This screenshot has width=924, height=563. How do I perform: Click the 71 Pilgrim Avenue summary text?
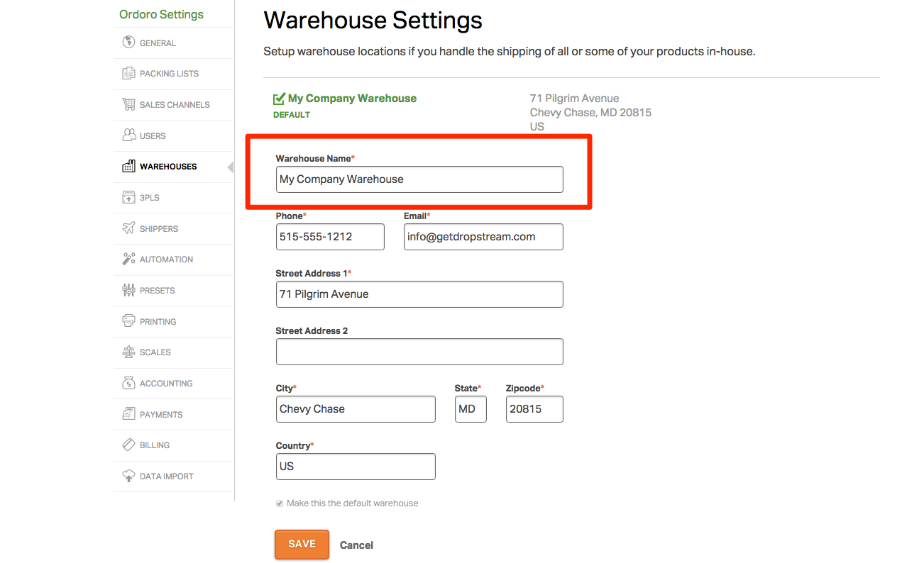click(x=575, y=99)
